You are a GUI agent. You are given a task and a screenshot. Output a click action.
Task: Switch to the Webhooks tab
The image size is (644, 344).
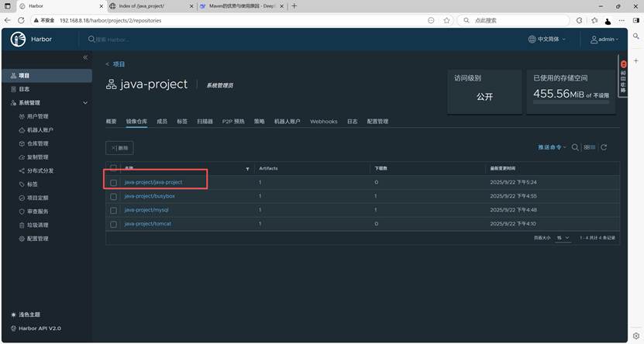click(324, 122)
